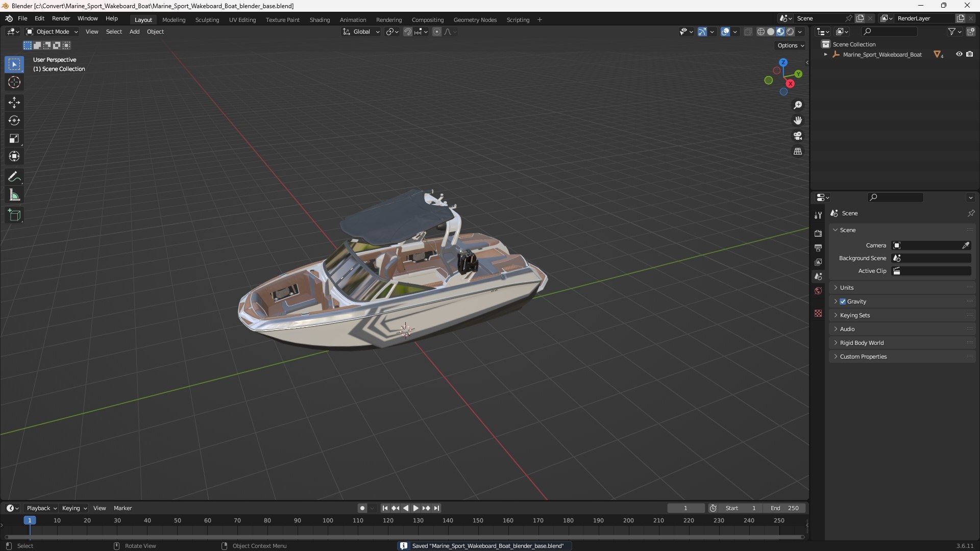Select the Measure tool

point(14,195)
